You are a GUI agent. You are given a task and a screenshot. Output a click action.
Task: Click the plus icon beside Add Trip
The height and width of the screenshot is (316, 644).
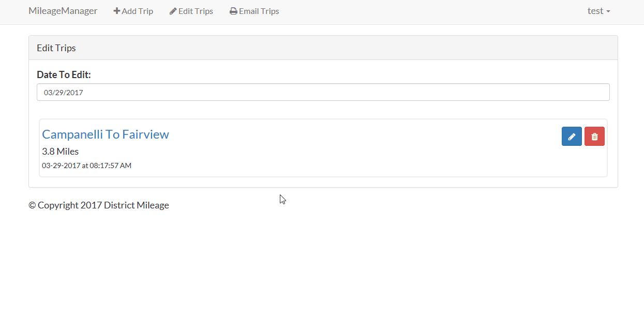click(x=117, y=11)
